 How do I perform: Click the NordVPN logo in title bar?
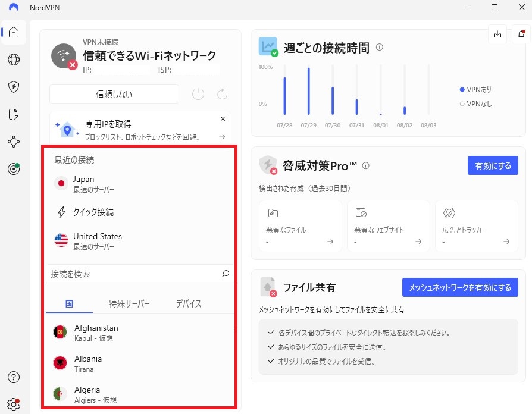pos(14,7)
